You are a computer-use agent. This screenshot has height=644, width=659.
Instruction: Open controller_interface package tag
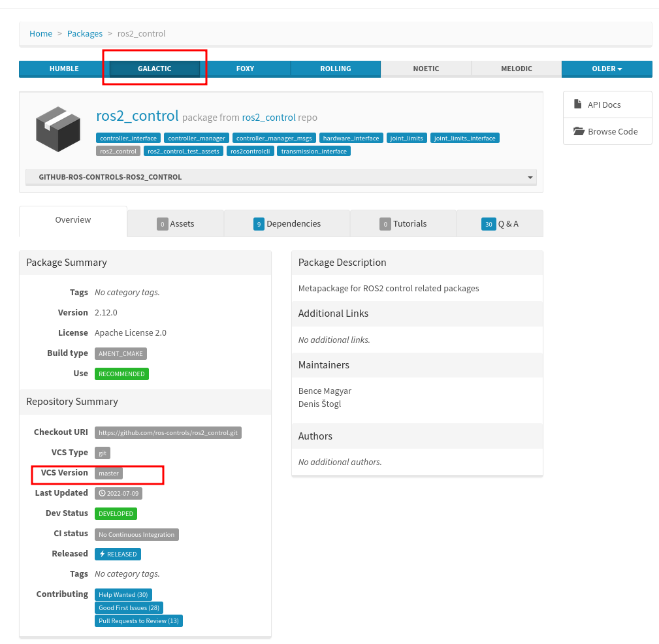pyautogui.click(x=128, y=138)
